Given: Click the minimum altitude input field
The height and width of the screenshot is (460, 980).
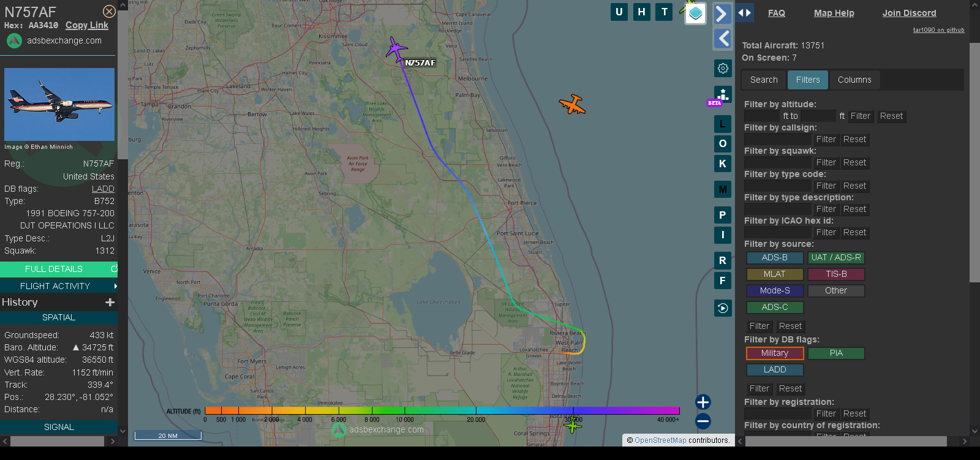Looking at the screenshot, I should [x=762, y=116].
